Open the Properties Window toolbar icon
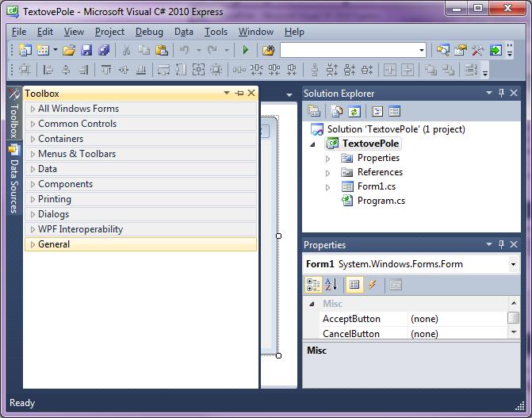Viewport: 532px width, 418px height. tap(460, 50)
